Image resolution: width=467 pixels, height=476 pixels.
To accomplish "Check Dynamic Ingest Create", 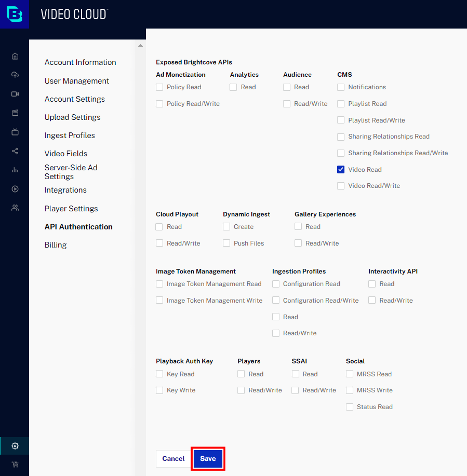I will pyautogui.click(x=226, y=226).
